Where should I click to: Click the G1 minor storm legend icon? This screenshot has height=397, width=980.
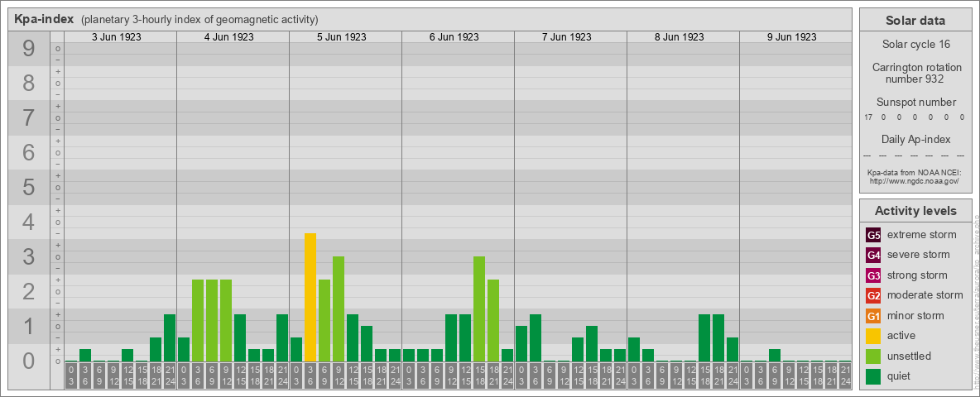[x=873, y=316]
